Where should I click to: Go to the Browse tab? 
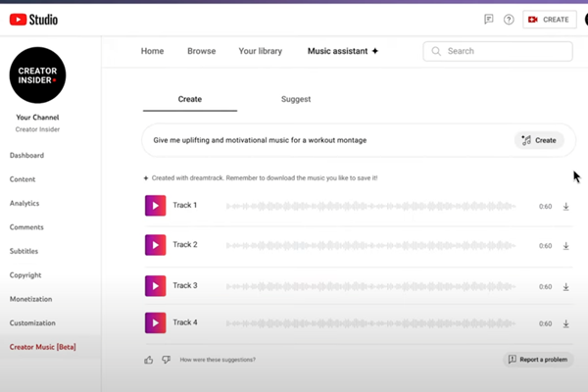tap(201, 51)
